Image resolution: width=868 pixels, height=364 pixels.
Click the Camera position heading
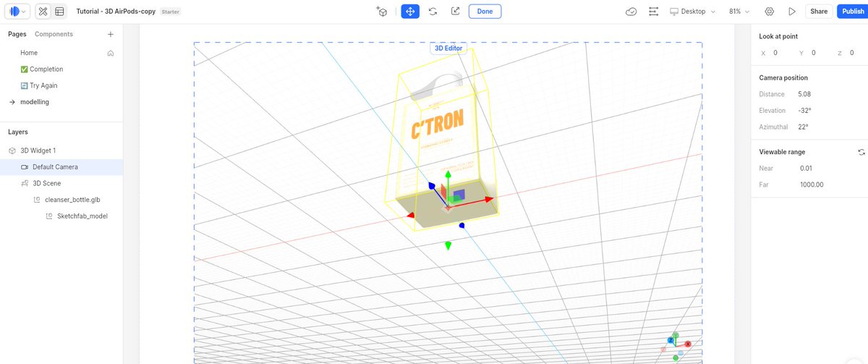[783, 77]
